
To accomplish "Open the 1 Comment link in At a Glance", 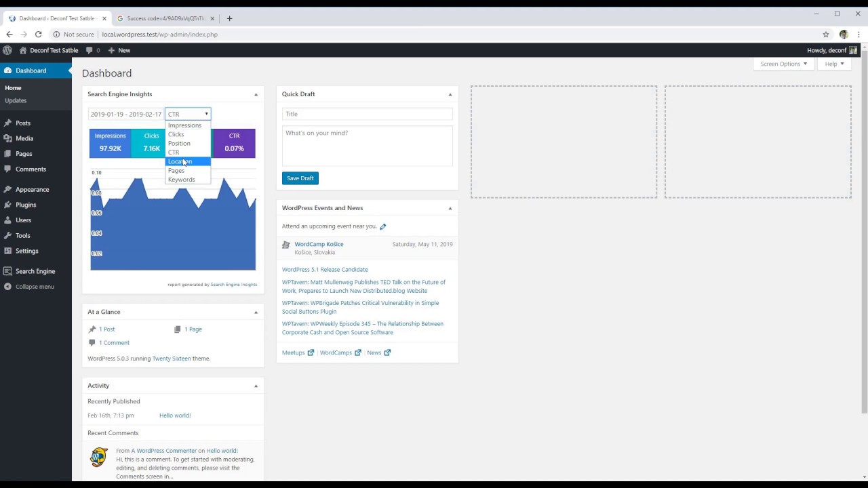I will [x=114, y=343].
